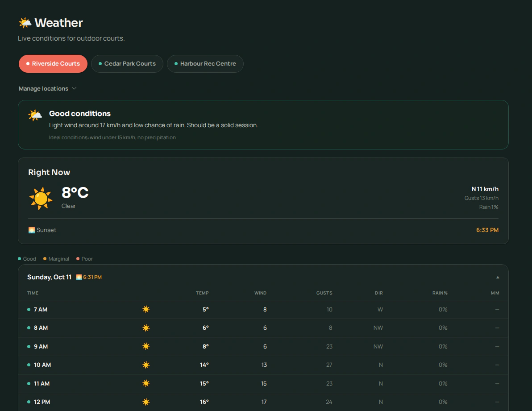Click the WIND column header
Viewport: 532px width, 411px height.
coord(260,293)
